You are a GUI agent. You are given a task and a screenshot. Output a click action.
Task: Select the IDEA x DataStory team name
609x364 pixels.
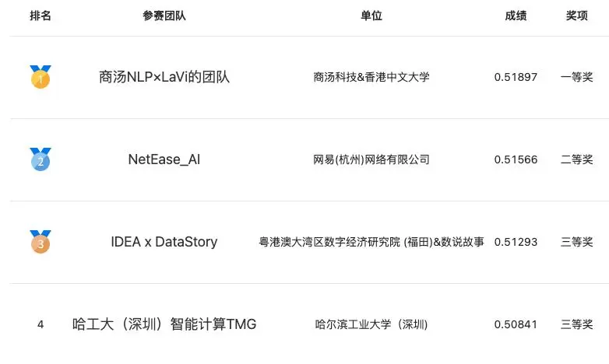tap(164, 242)
